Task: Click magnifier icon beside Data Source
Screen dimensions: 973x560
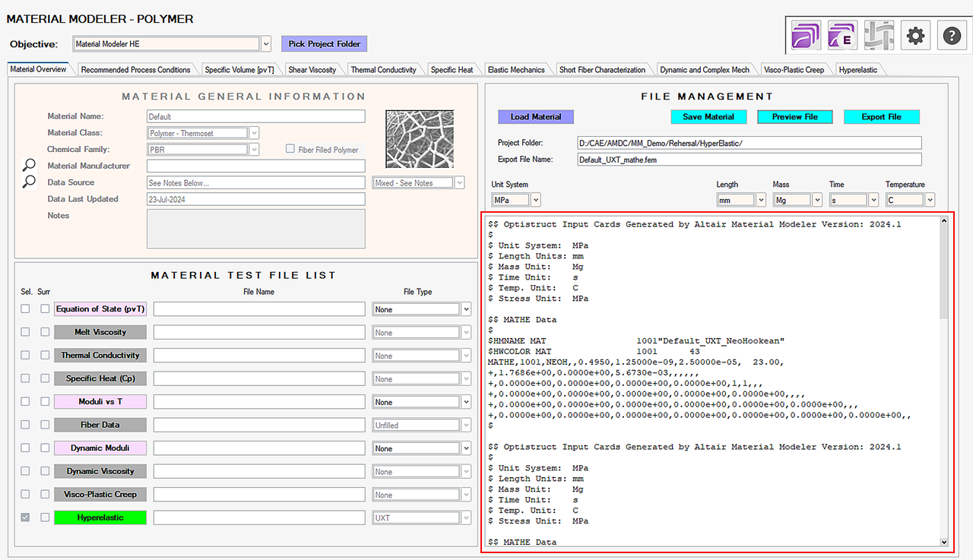Action: coord(29,182)
